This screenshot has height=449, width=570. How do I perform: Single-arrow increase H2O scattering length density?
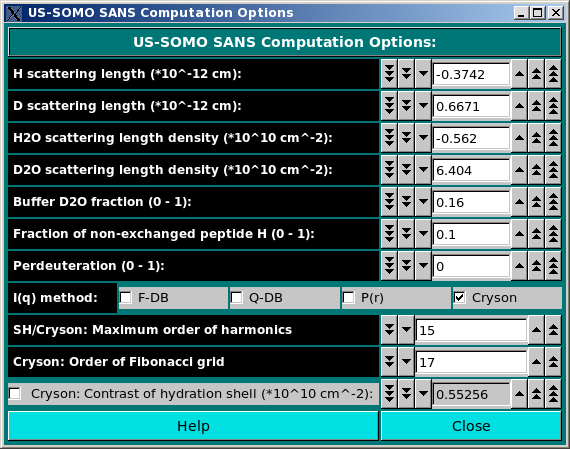click(519, 138)
